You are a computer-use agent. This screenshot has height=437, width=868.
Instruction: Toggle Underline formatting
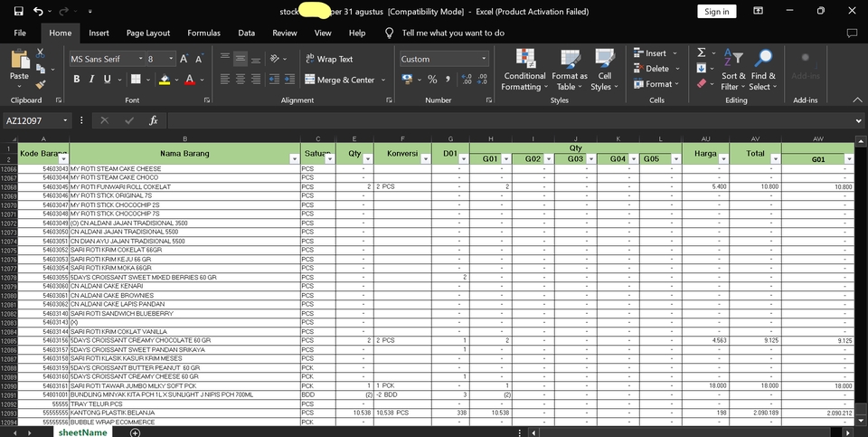click(107, 80)
